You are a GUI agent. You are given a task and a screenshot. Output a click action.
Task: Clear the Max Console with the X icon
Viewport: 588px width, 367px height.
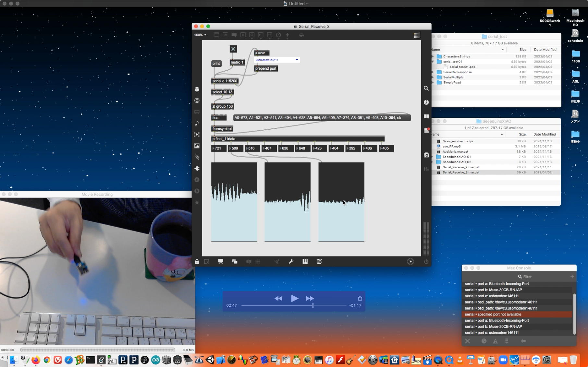click(x=467, y=341)
